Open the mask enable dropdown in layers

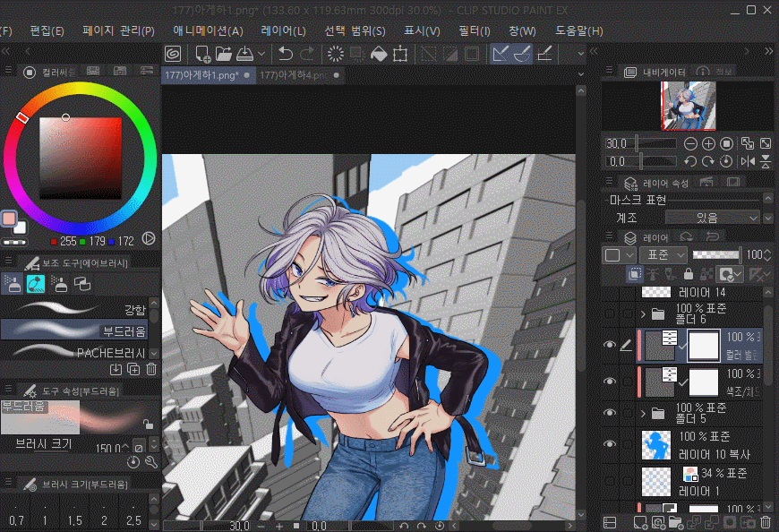(730, 274)
